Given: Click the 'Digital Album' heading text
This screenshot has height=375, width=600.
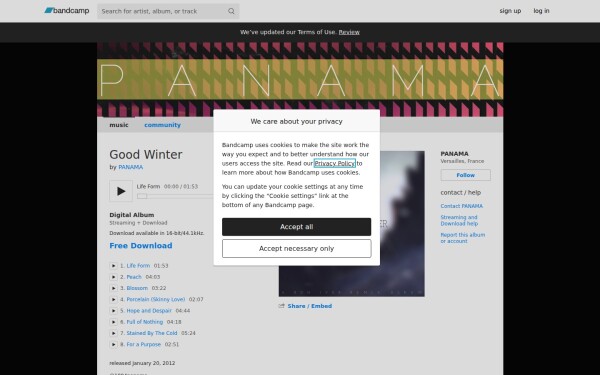Looking at the screenshot, I should point(132,215).
